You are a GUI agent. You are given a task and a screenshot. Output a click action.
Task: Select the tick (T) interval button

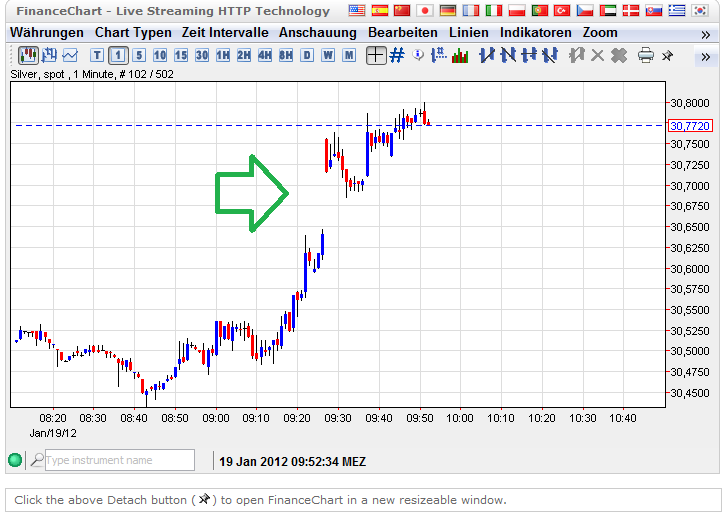point(97,56)
